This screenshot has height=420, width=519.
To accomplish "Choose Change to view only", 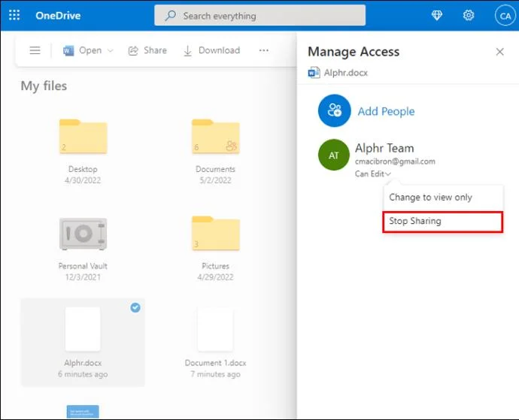I will click(443, 198).
